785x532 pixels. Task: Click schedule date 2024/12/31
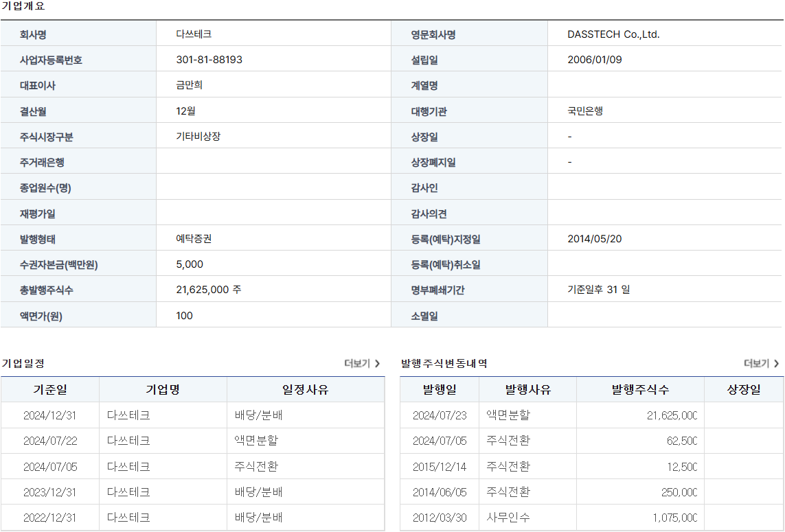(50, 415)
